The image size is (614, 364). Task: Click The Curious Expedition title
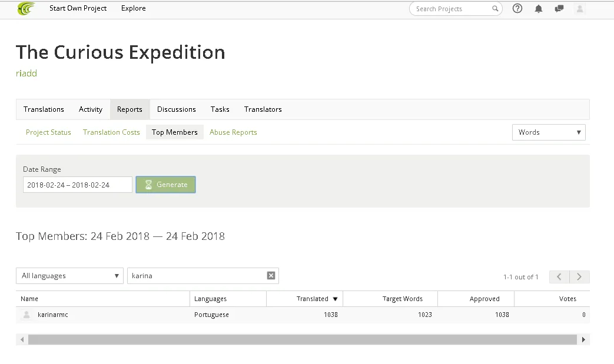coord(121,52)
